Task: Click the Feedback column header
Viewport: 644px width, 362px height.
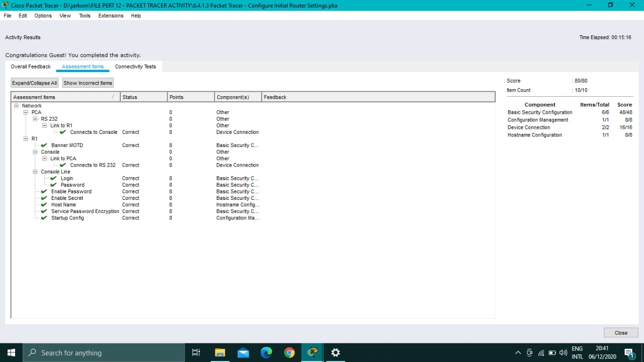Action: 378,97
